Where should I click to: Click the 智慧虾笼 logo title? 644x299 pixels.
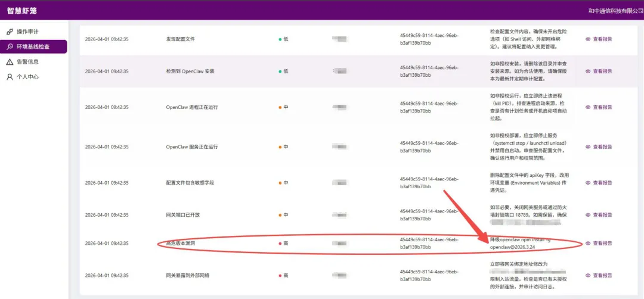tap(22, 10)
